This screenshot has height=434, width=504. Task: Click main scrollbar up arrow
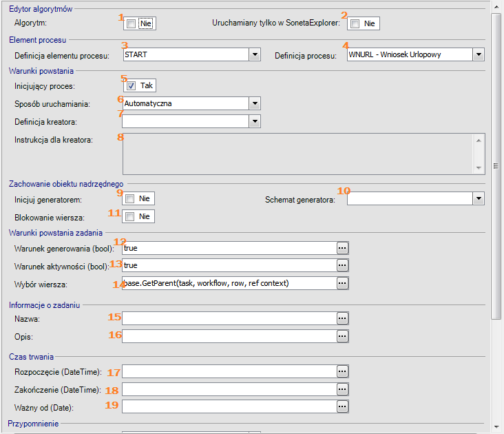(x=496, y=6)
